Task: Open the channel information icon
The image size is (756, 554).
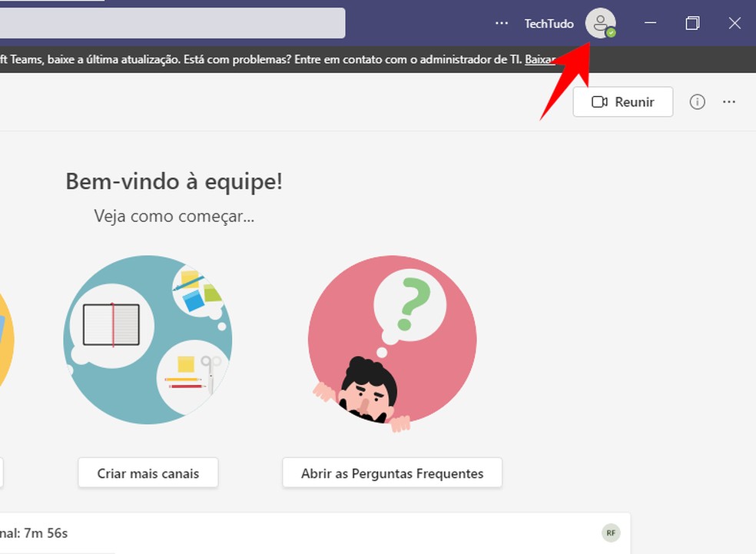Action: [698, 101]
